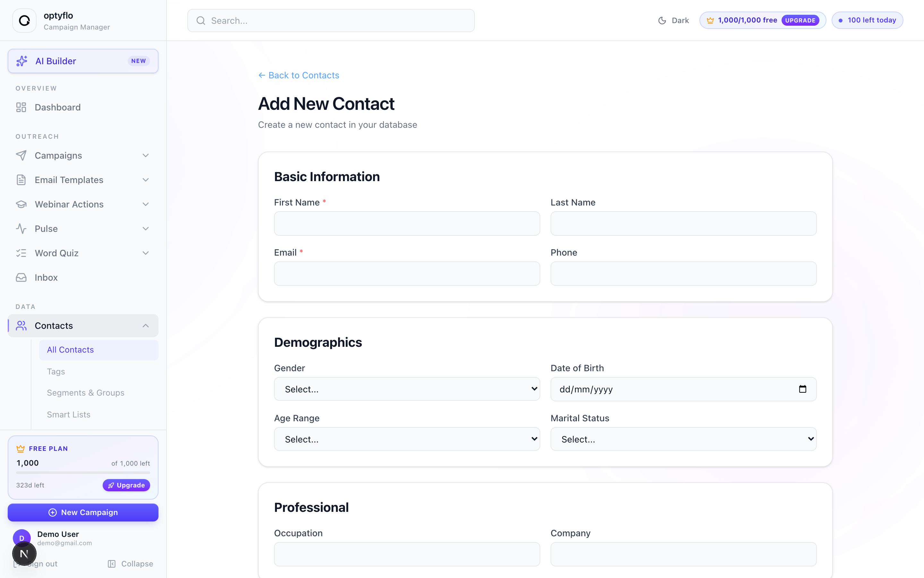Open the Age Range dropdown
The image size is (924, 578).
(407, 439)
